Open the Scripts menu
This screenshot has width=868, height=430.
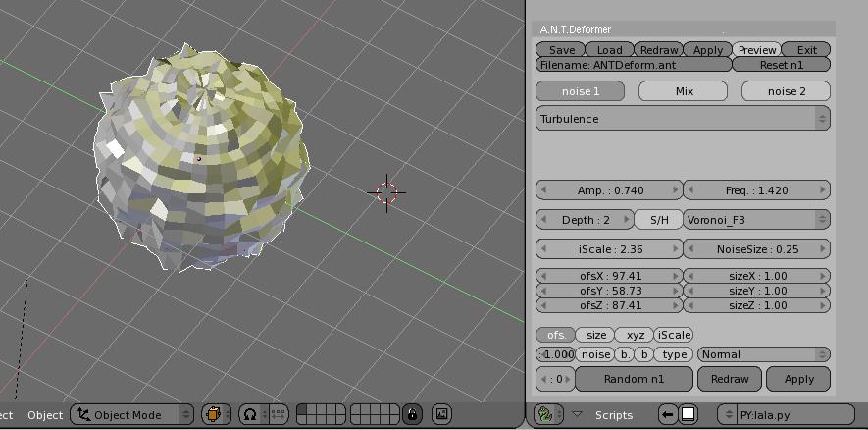(613, 415)
